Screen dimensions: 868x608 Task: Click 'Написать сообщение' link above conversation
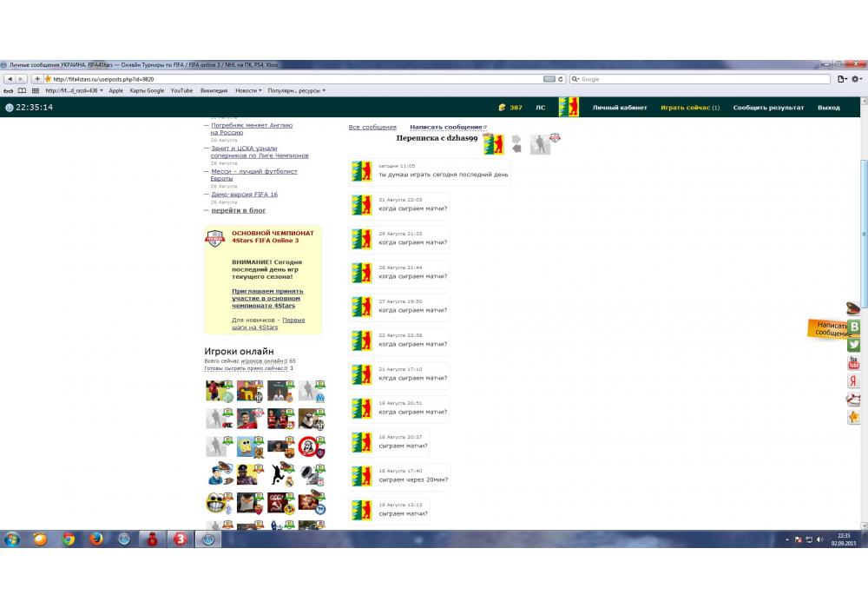(447, 128)
